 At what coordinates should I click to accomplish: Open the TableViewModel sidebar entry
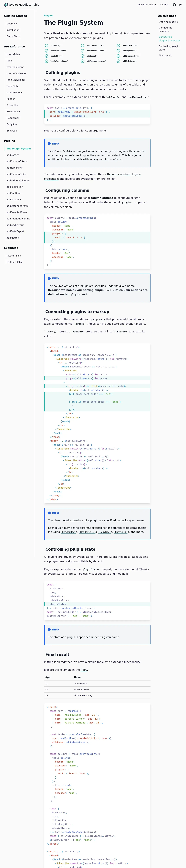15,80
